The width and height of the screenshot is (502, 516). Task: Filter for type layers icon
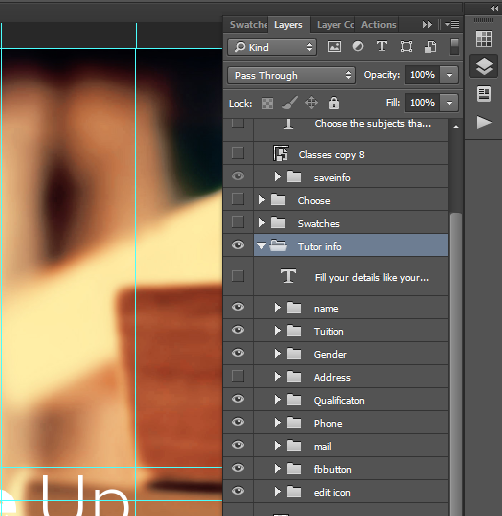[x=382, y=46]
